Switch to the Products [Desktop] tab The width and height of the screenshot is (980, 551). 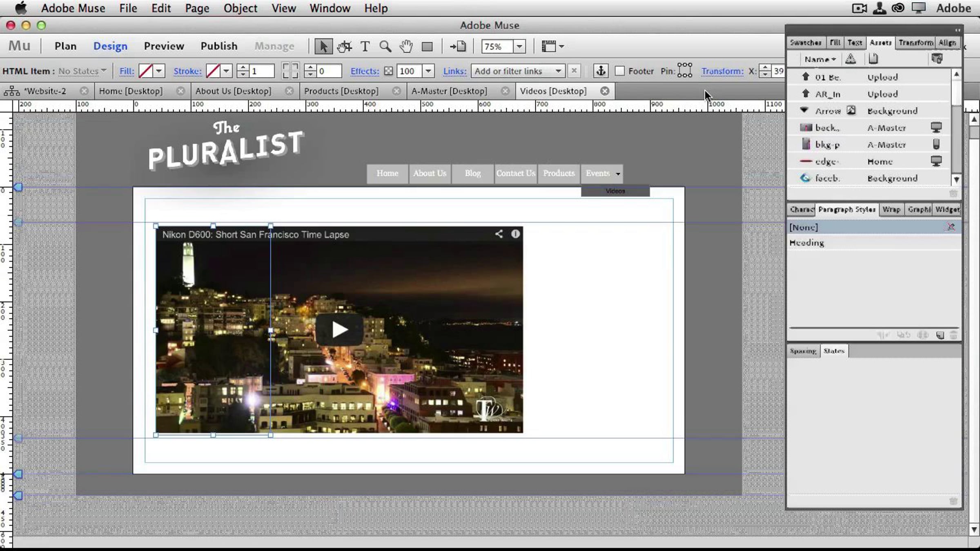(341, 91)
